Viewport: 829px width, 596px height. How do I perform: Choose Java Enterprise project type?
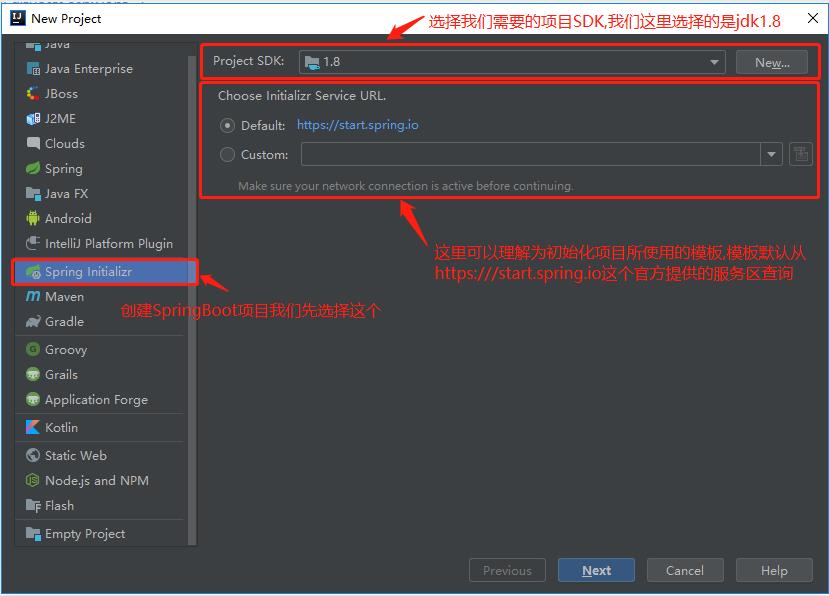(x=89, y=69)
